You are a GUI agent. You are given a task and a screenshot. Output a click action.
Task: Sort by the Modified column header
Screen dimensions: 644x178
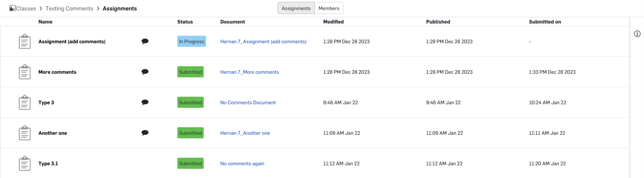333,22
